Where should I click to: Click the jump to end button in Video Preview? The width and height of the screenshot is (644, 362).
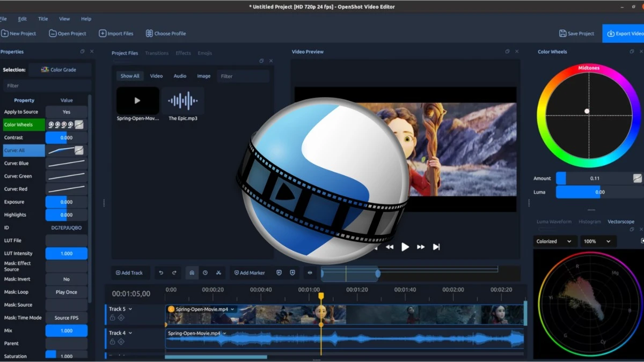point(436,247)
